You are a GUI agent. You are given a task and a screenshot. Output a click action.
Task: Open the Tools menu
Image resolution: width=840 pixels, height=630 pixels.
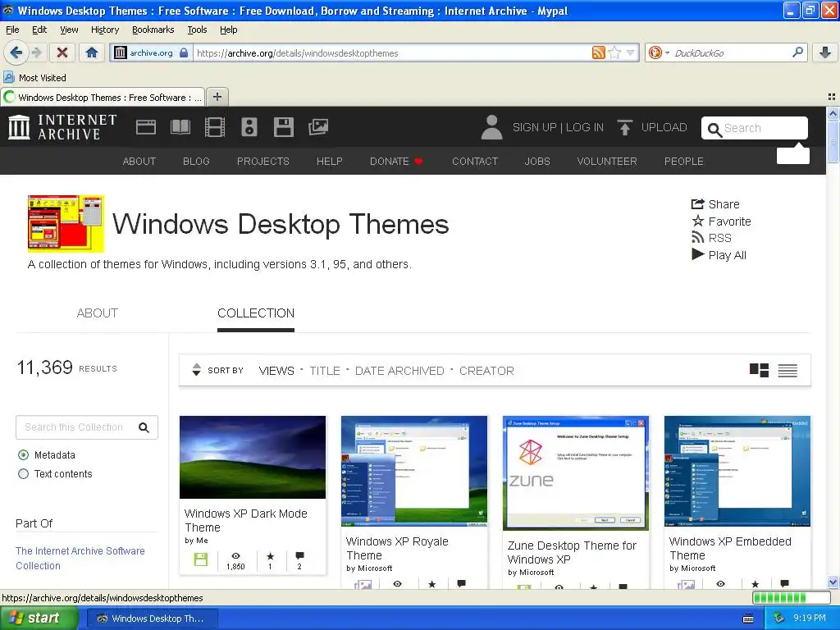pos(197,30)
